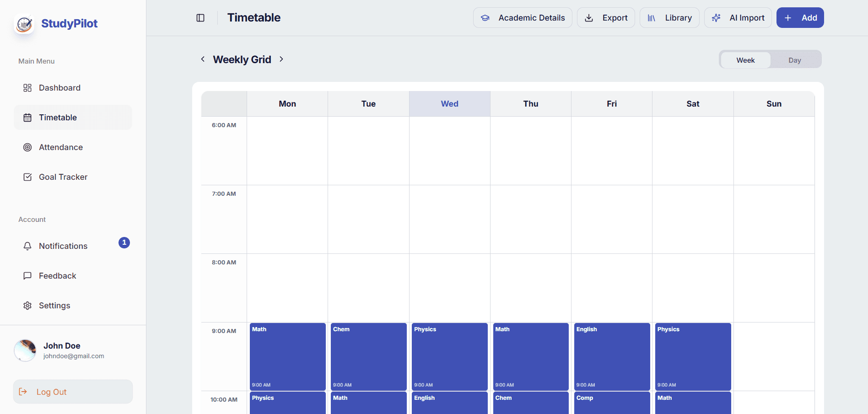
Task: Go to previous week with the left chevron
Action: click(203, 59)
